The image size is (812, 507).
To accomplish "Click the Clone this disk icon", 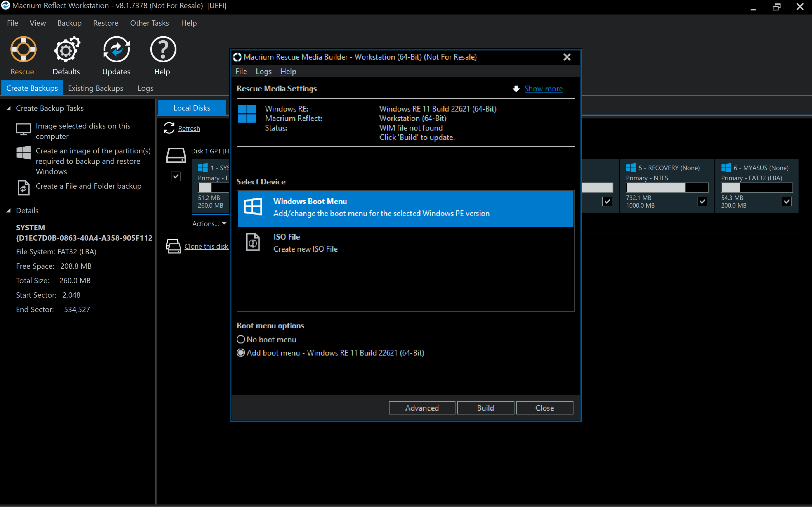I will 173,247.
